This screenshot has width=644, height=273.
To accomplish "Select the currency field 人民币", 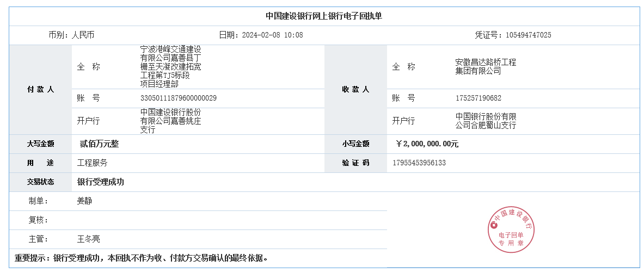I will pyautogui.click(x=83, y=35).
